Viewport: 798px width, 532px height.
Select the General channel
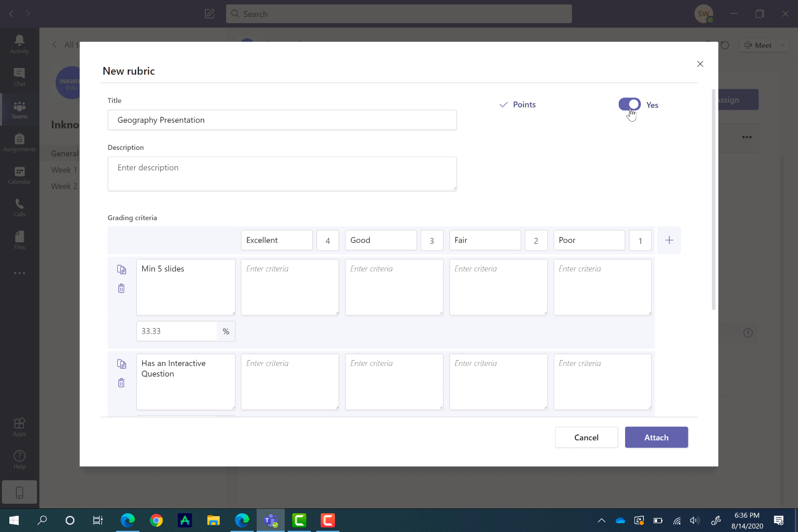[64, 153]
